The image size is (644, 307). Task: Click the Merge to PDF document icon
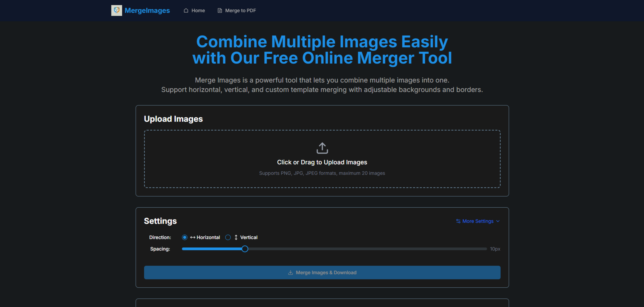point(220,11)
